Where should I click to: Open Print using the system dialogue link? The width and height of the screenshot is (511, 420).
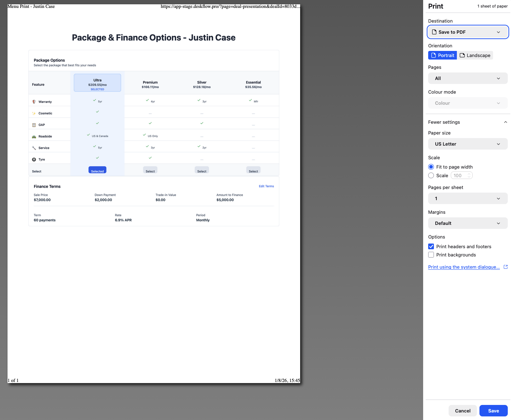[464, 267]
